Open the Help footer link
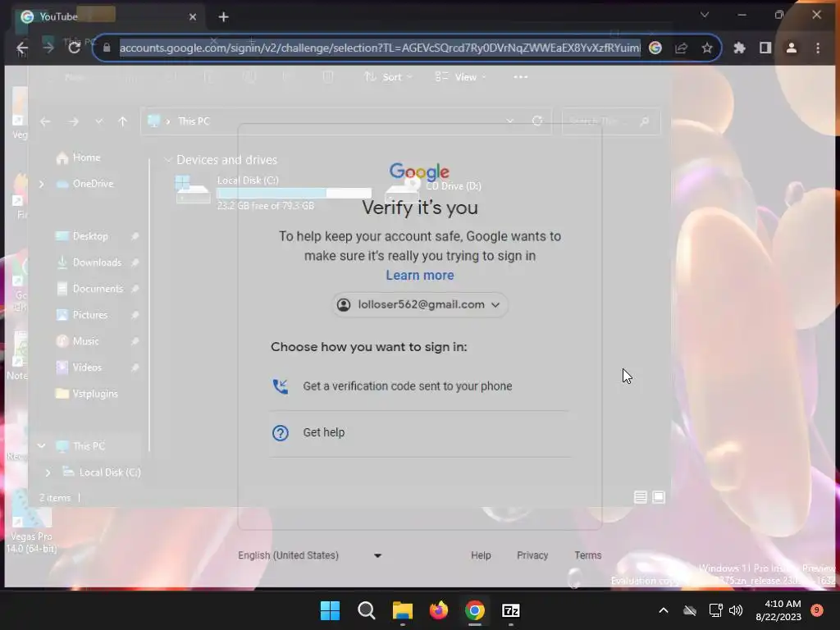This screenshot has height=630, width=840. pos(481,555)
